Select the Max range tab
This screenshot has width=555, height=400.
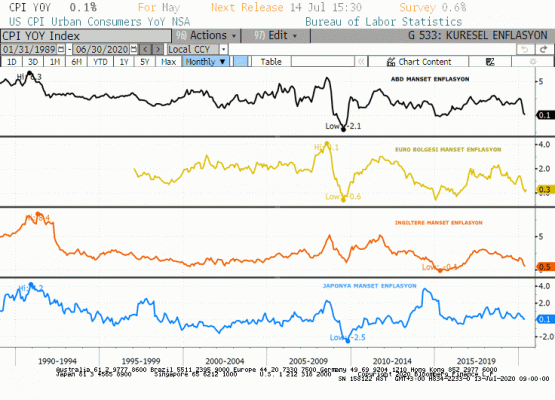click(x=168, y=62)
